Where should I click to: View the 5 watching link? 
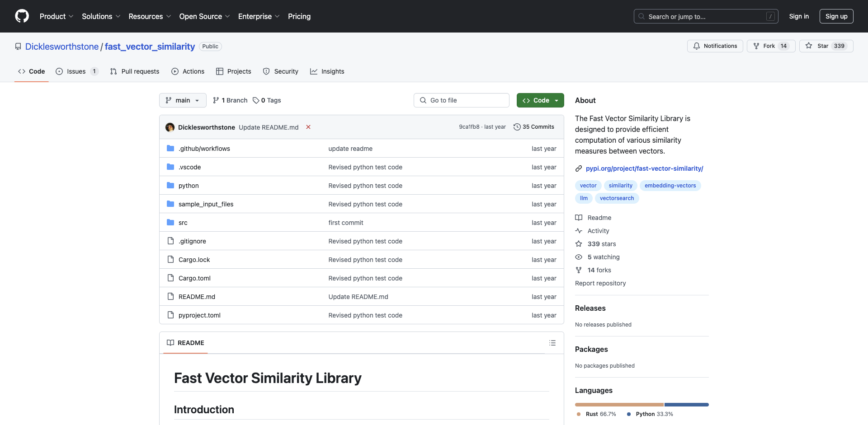pos(597,257)
